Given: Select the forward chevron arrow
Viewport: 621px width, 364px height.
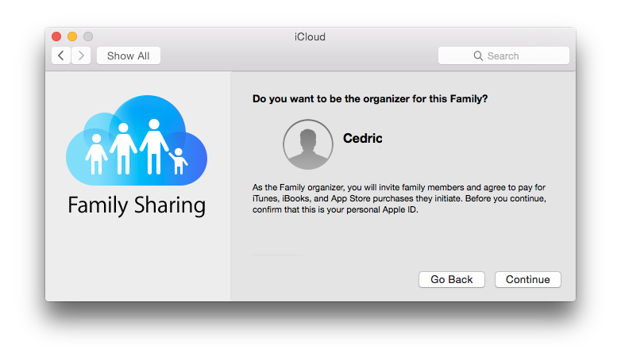Looking at the screenshot, I should [x=81, y=56].
